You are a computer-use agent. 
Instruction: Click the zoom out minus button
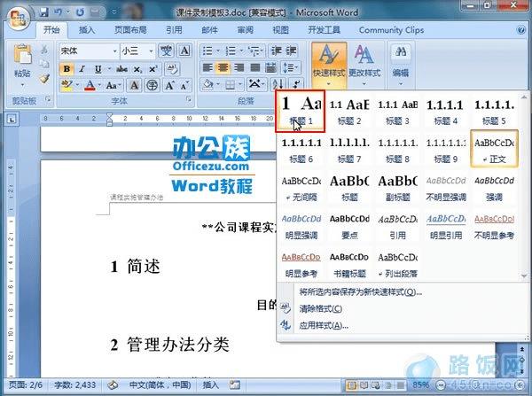click(441, 385)
